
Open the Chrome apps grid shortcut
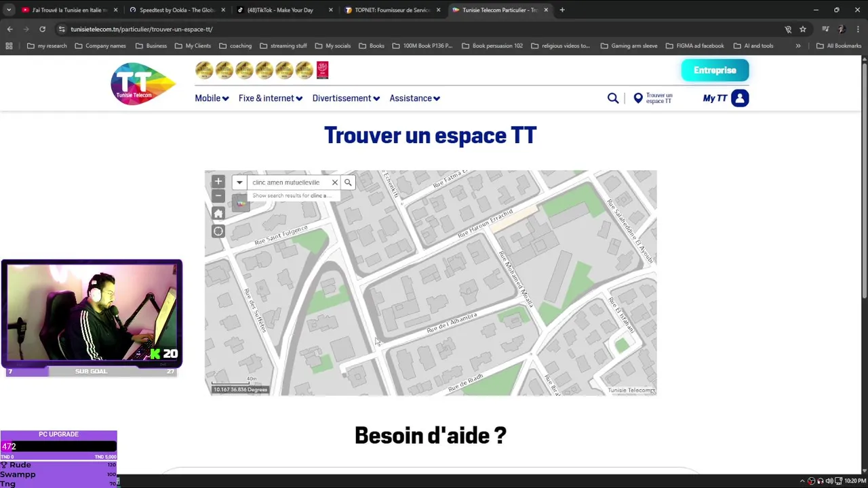point(9,46)
